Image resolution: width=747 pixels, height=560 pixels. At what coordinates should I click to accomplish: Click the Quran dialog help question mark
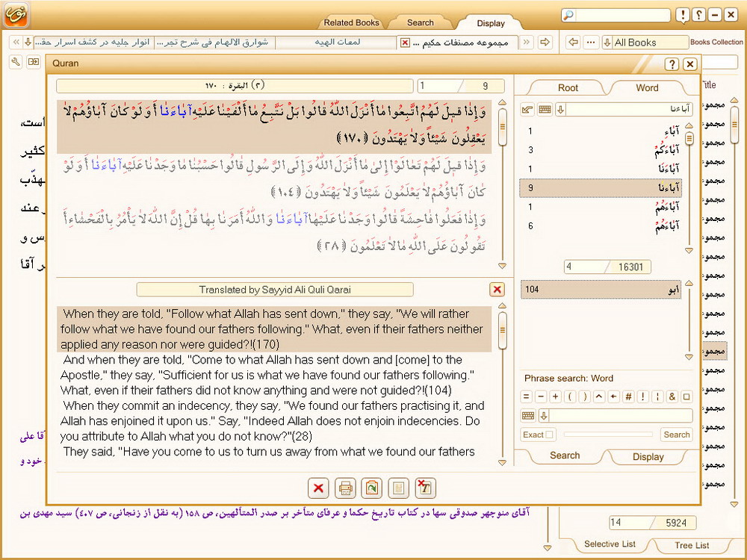click(x=672, y=64)
